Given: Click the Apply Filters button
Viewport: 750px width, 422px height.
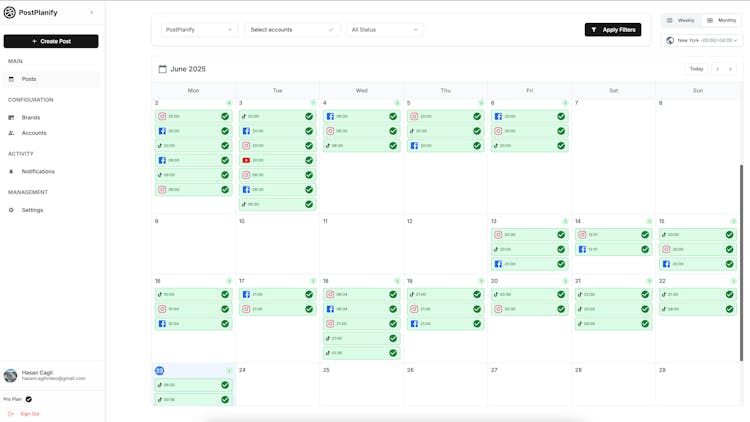Looking at the screenshot, I should click(612, 30).
